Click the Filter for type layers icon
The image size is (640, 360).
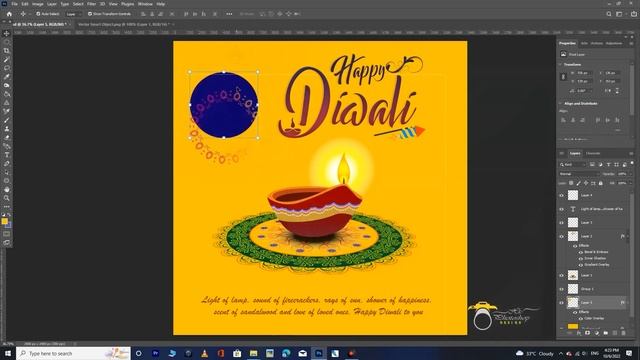tap(608, 164)
